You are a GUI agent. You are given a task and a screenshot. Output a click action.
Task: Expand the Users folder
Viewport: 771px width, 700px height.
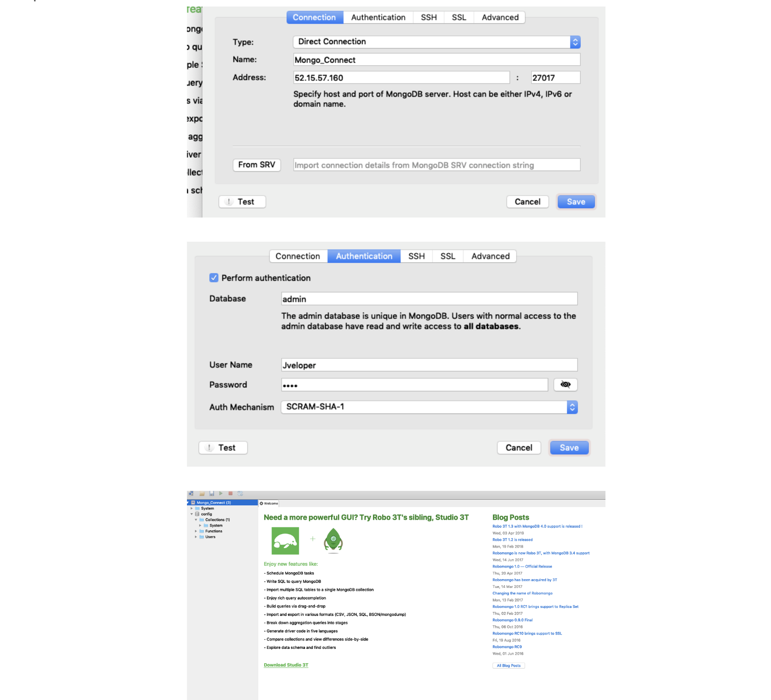[196, 537]
